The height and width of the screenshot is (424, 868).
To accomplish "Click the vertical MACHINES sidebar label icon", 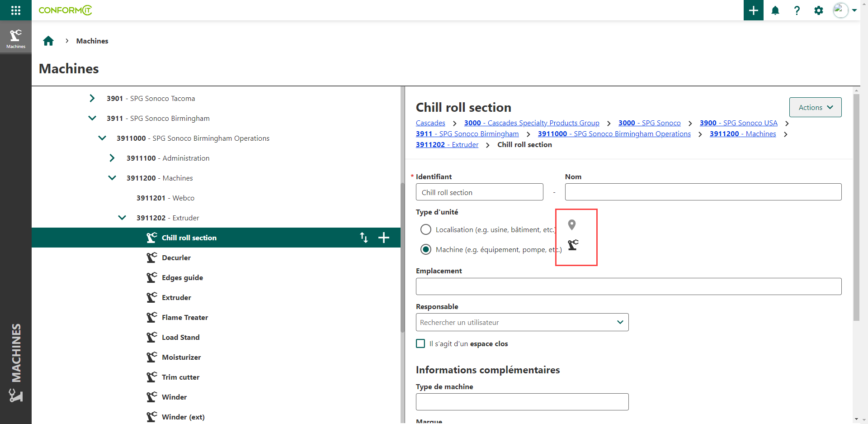I will point(16,395).
